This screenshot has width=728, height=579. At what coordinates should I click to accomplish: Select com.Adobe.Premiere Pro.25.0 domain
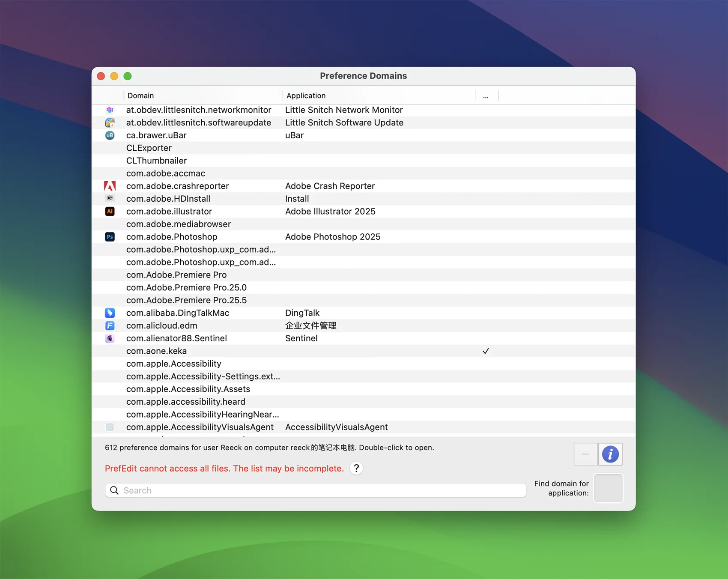(186, 287)
